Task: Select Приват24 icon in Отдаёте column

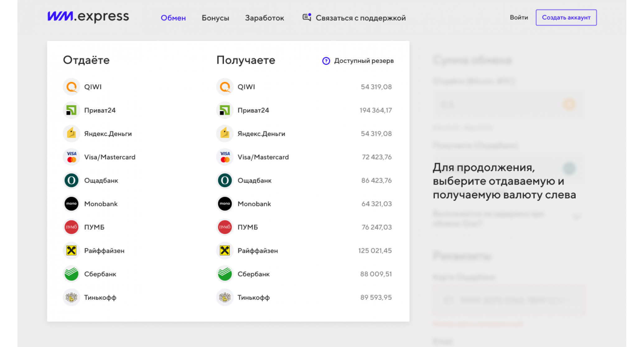Action: click(x=72, y=110)
